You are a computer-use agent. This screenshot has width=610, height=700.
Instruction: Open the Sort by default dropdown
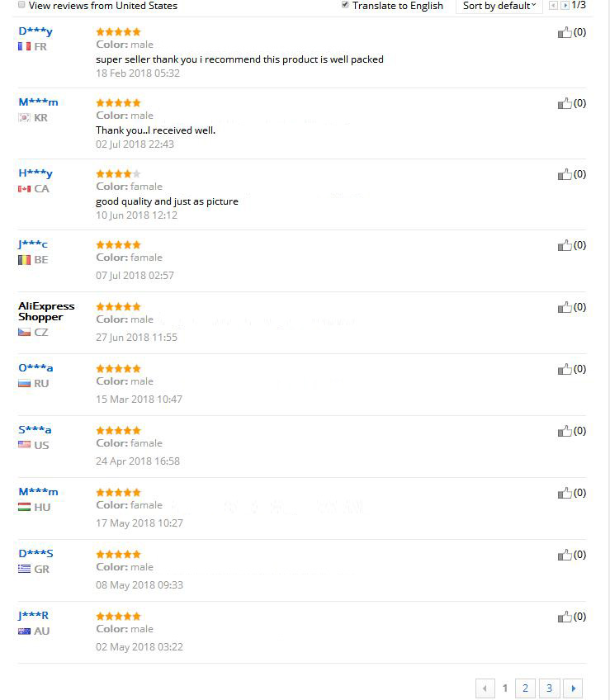point(499,6)
